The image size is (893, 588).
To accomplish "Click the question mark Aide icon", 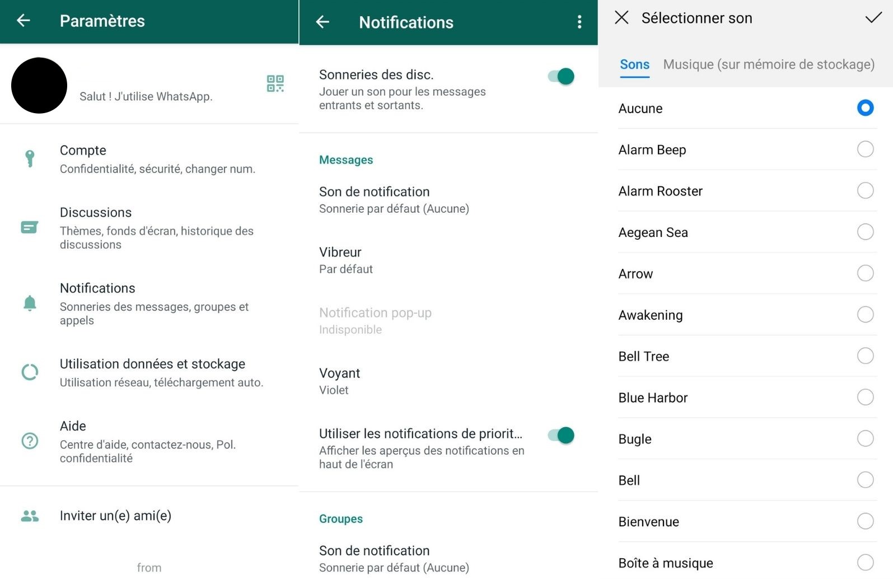I will 30,441.
